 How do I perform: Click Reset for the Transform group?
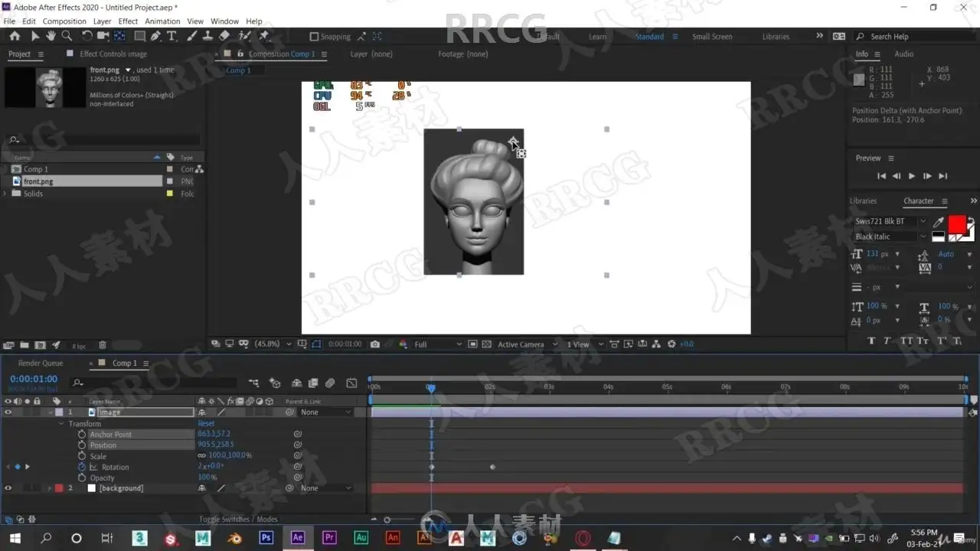click(x=206, y=423)
